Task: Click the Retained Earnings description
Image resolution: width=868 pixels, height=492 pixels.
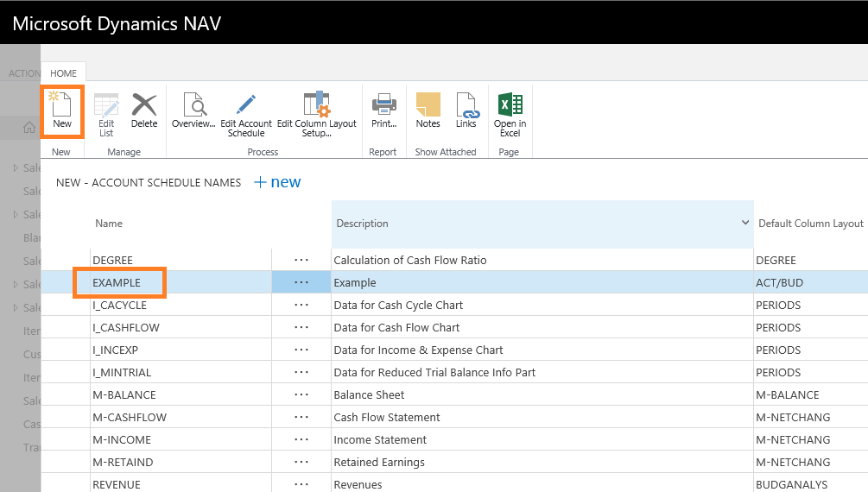Action: pyautogui.click(x=378, y=462)
